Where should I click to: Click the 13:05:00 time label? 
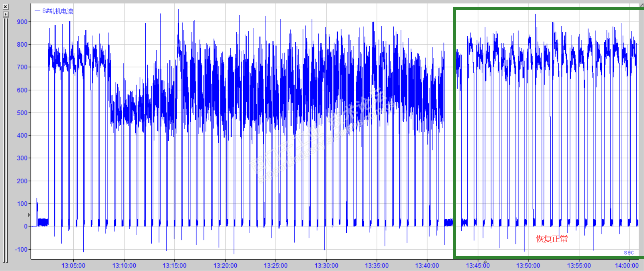(73, 266)
